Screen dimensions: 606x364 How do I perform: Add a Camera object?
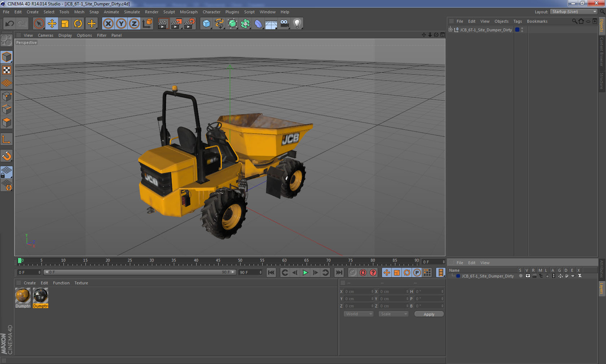(x=284, y=24)
